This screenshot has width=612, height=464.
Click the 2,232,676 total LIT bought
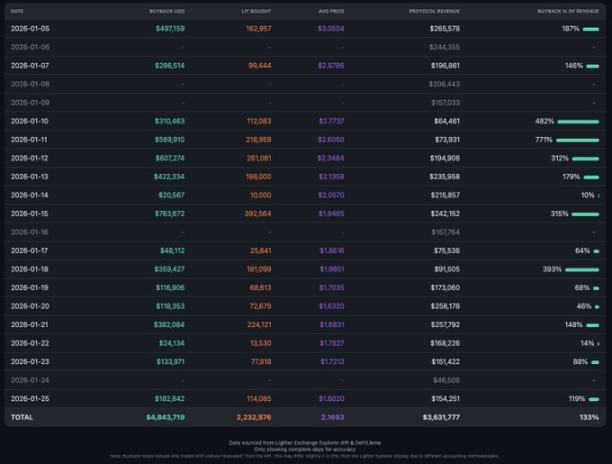pos(253,416)
